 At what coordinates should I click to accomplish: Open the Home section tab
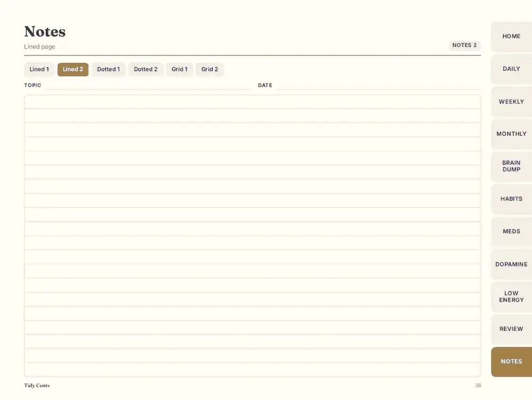pyautogui.click(x=511, y=36)
